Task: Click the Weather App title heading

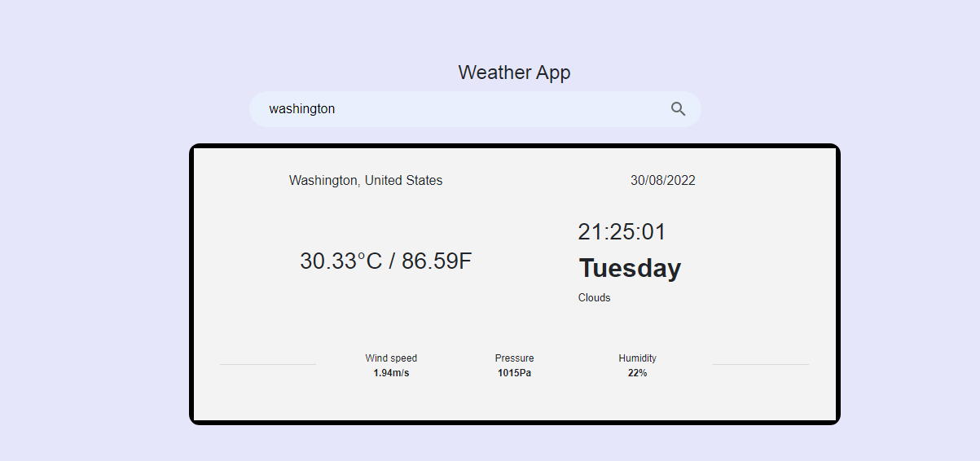Action: pos(514,72)
